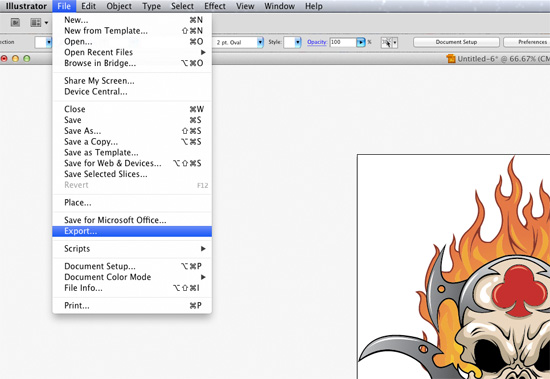Choose Save as Template...

coord(132,153)
